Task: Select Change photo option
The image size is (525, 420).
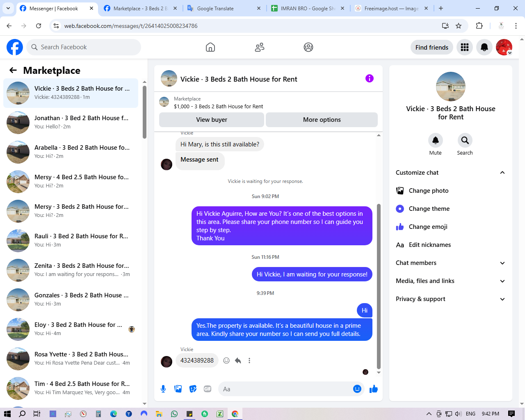Action: [451, 191]
